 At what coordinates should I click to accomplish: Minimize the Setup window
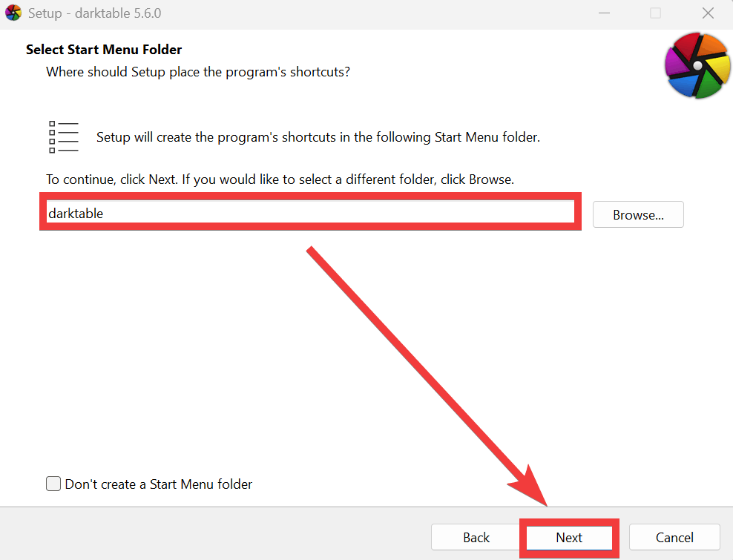[x=605, y=13]
